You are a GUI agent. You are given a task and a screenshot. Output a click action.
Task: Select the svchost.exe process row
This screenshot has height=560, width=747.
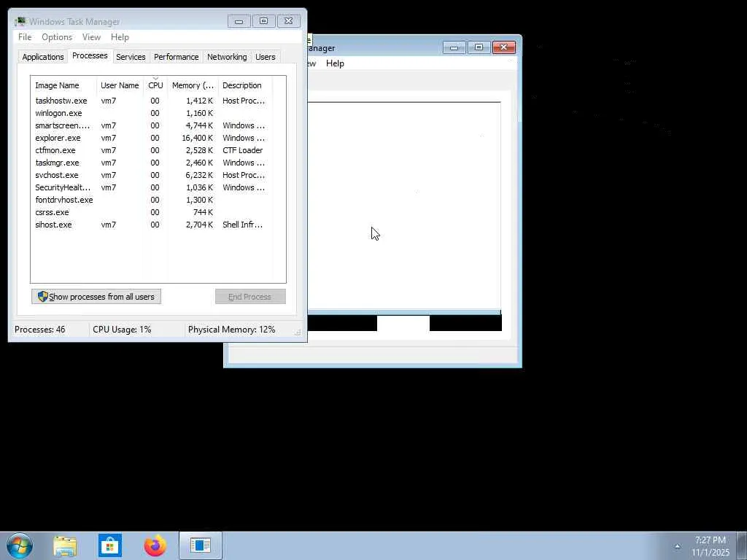(152, 175)
